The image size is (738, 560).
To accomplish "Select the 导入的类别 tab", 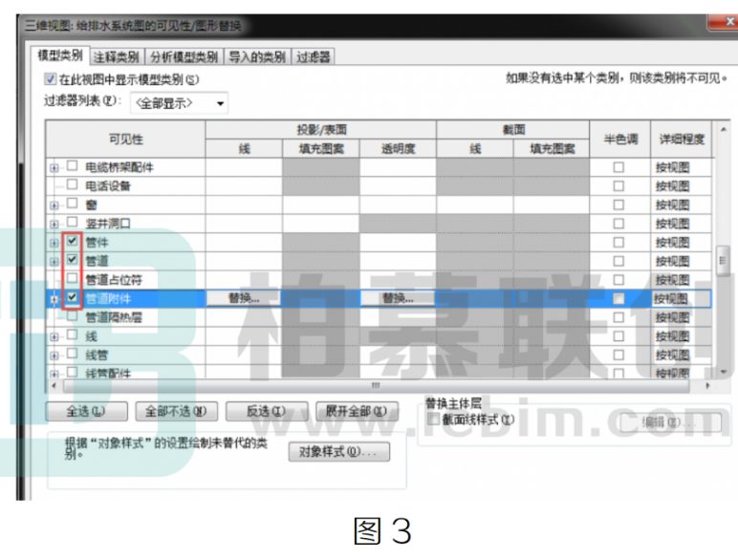I will pyautogui.click(x=257, y=57).
